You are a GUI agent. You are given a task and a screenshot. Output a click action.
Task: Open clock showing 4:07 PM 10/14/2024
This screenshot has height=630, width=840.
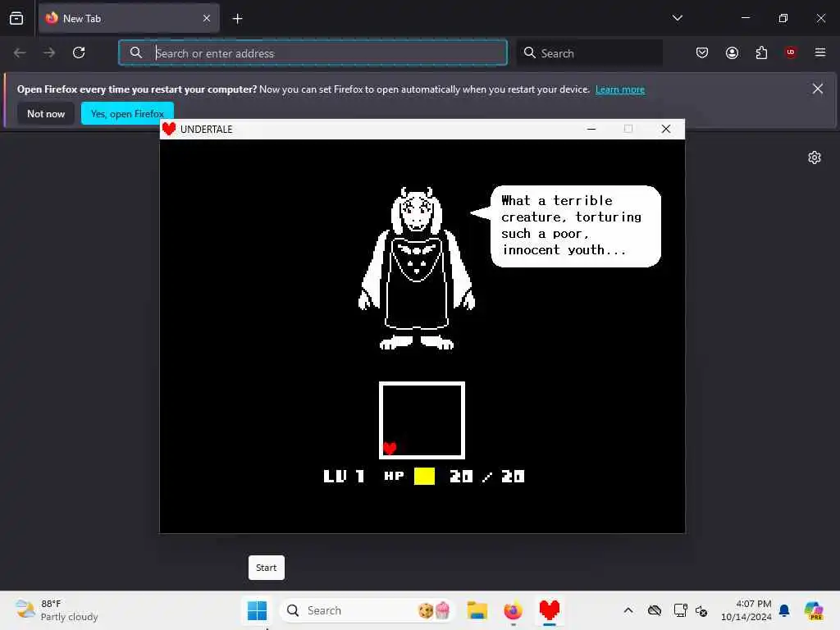pyautogui.click(x=746, y=610)
